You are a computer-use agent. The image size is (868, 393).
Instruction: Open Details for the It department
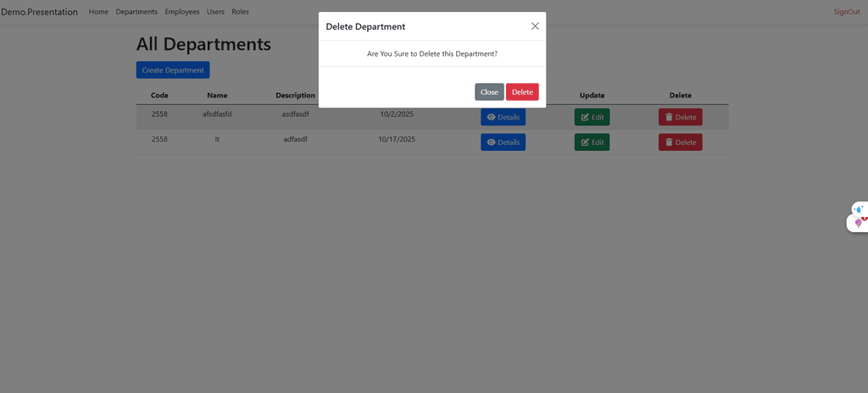[x=504, y=142]
